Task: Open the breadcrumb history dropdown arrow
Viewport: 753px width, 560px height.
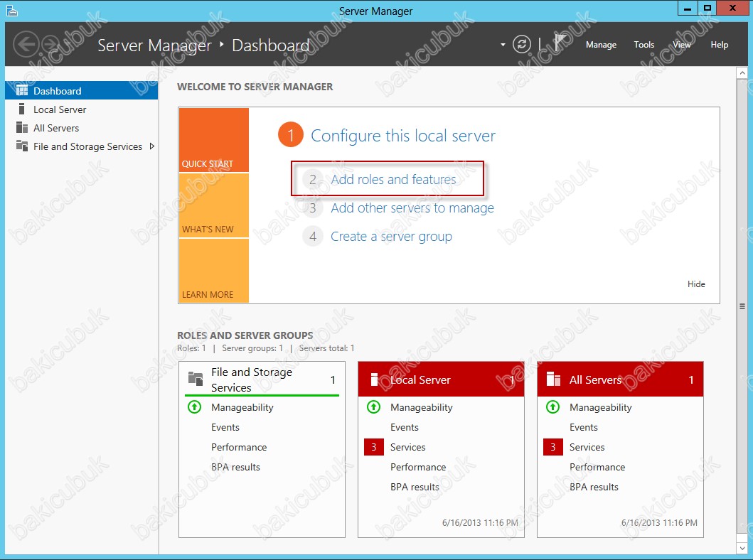Action: click(x=503, y=45)
